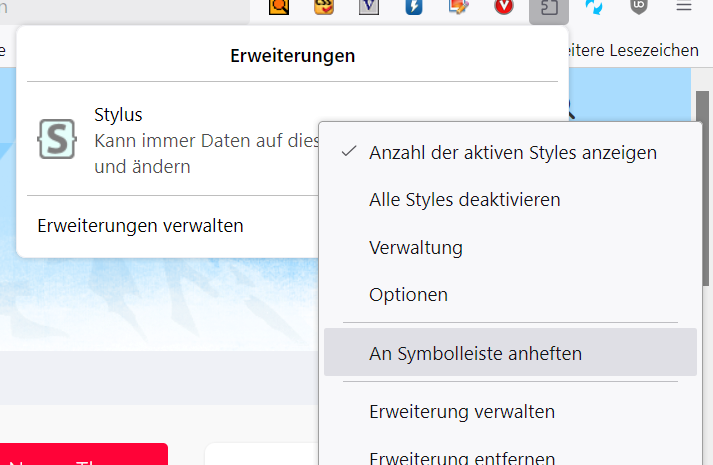This screenshot has height=465, width=713.
Task: Click the blue lightning bolt toolbar icon
Action: point(414,7)
